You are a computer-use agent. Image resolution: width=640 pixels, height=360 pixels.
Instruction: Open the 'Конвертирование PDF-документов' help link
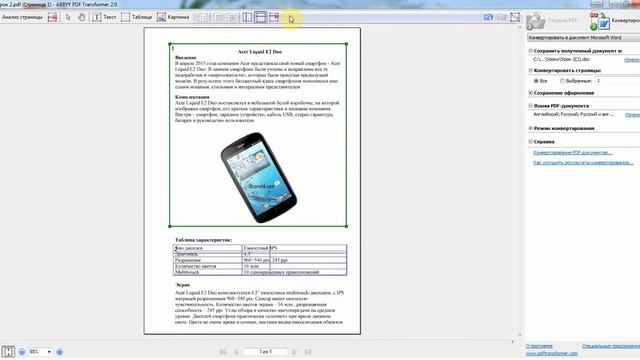(x=573, y=153)
